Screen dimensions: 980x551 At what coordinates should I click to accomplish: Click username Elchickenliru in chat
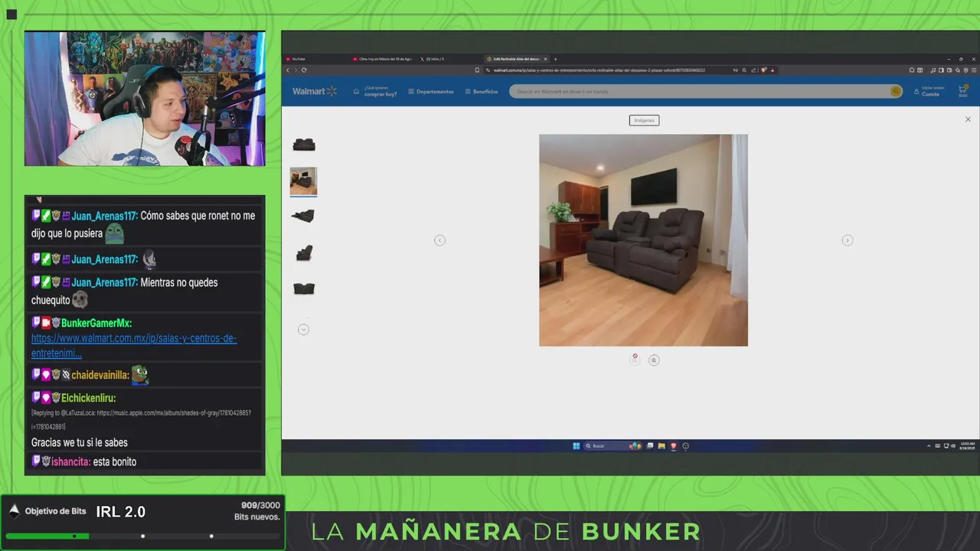[88, 398]
